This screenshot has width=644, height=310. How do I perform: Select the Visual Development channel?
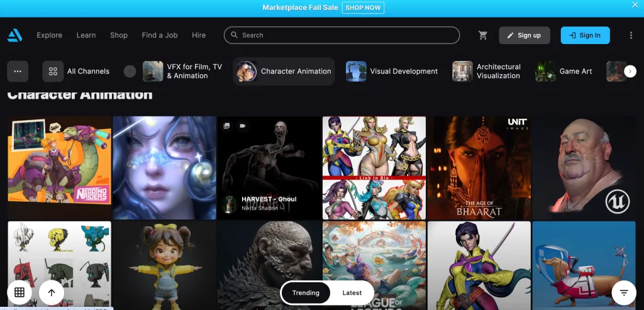click(x=392, y=71)
